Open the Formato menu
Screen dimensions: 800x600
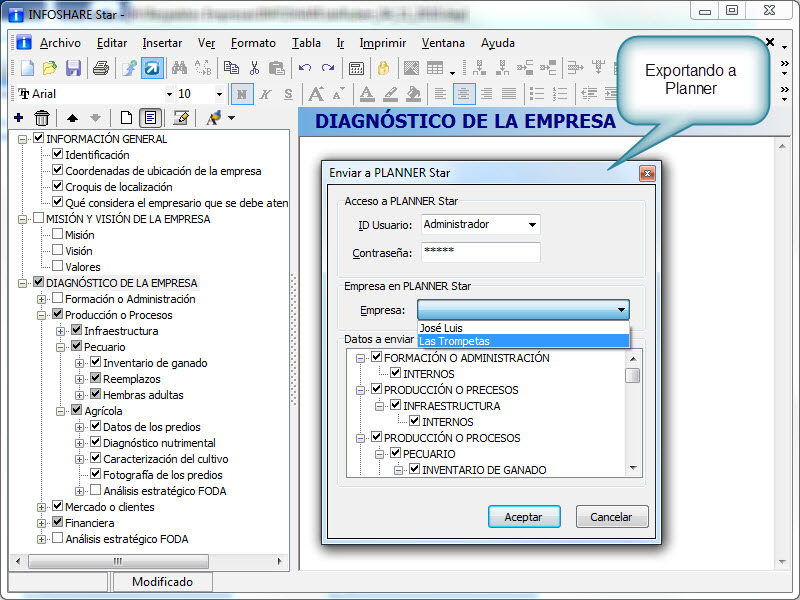253,43
